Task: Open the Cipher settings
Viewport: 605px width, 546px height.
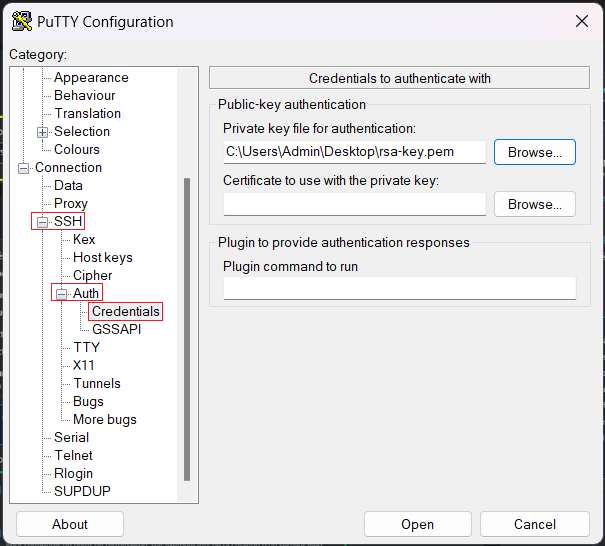Action: 93,276
